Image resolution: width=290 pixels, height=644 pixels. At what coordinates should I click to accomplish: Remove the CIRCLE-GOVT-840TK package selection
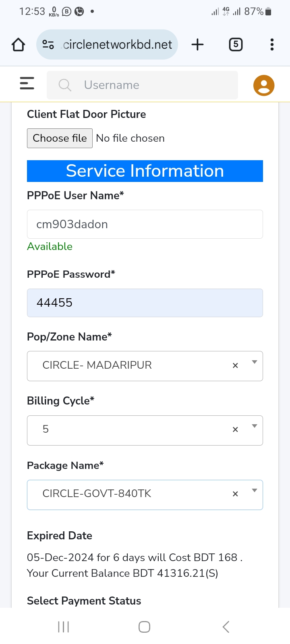coord(235,494)
